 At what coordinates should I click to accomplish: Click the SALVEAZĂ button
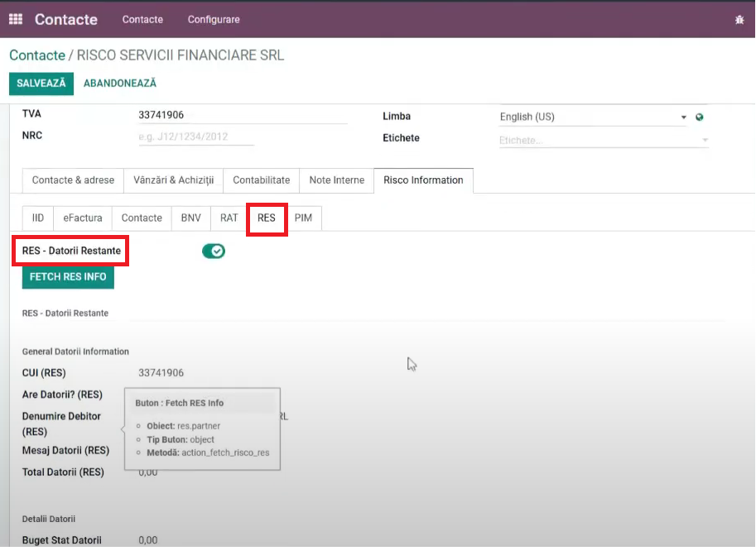point(41,84)
